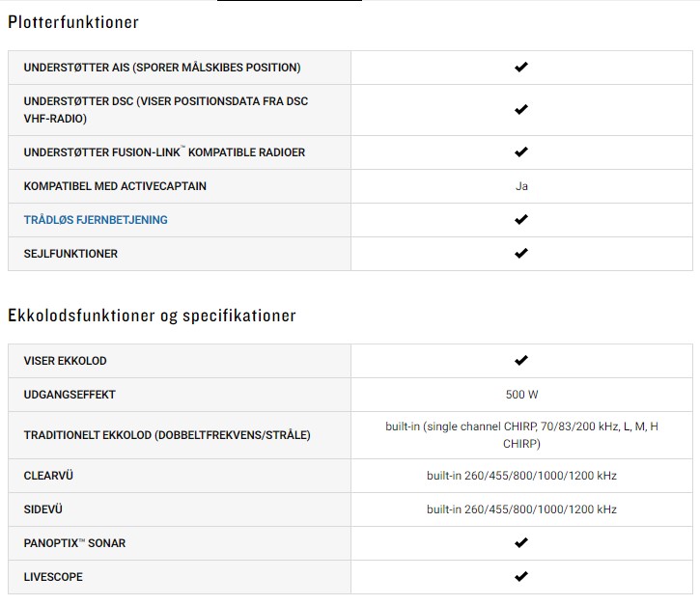Click the Fusion-Link compatible radios checkmark

coord(521,152)
